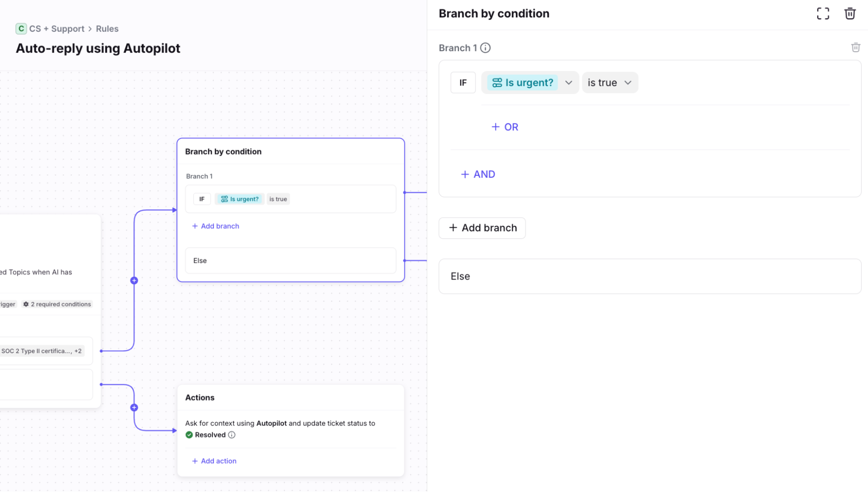The image size is (868, 492).
Task: Go to Rules breadcrumb
Action: 107,29
